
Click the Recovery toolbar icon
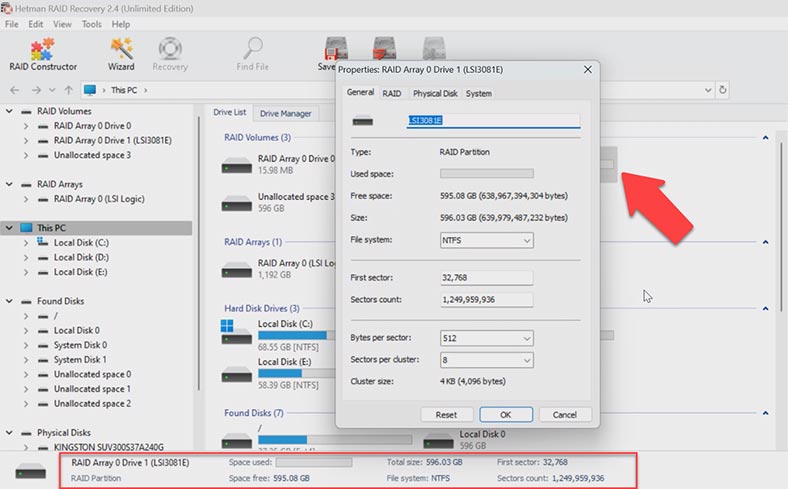click(170, 54)
